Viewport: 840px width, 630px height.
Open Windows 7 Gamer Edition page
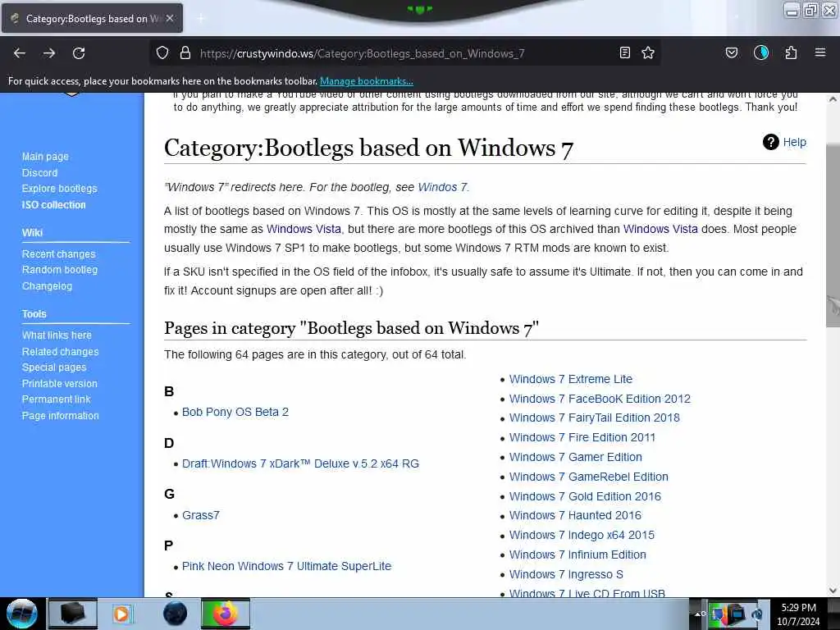tap(575, 457)
